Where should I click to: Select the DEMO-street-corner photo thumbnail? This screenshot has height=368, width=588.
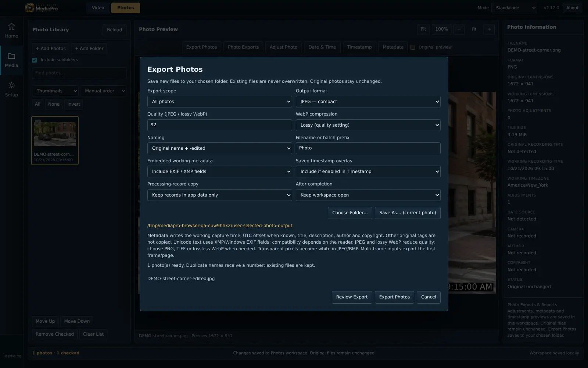(55, 141)
